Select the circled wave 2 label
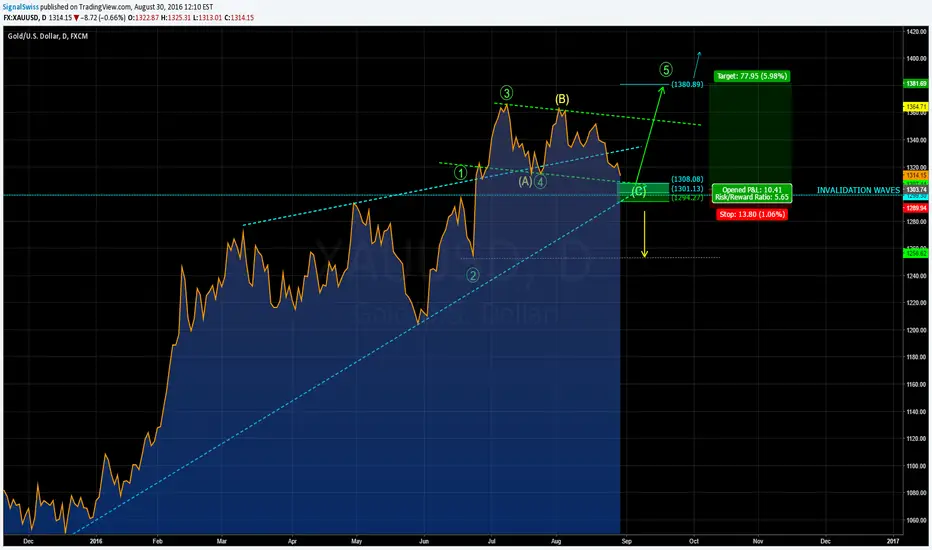The width and height of the screenshot is (932, 550). click(x=473, y=275)
